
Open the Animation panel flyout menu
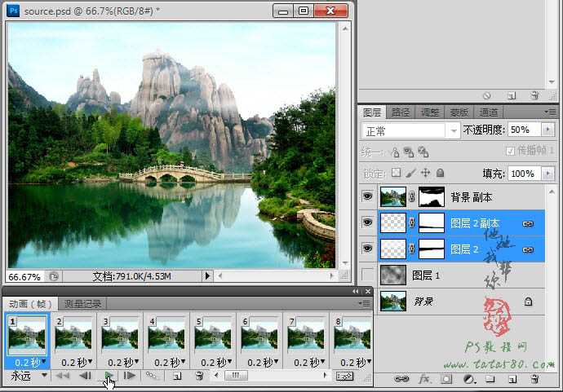(365, 304)
